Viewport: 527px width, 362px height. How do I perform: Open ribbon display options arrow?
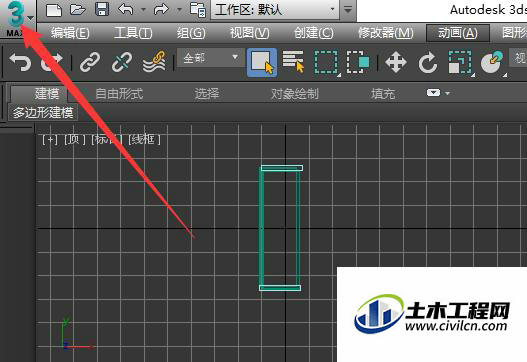coord(447,93)
